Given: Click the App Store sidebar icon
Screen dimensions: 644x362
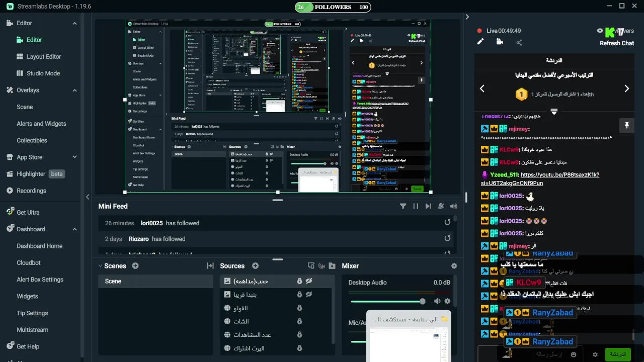Looking at the screenshot, I should (10, 157).
